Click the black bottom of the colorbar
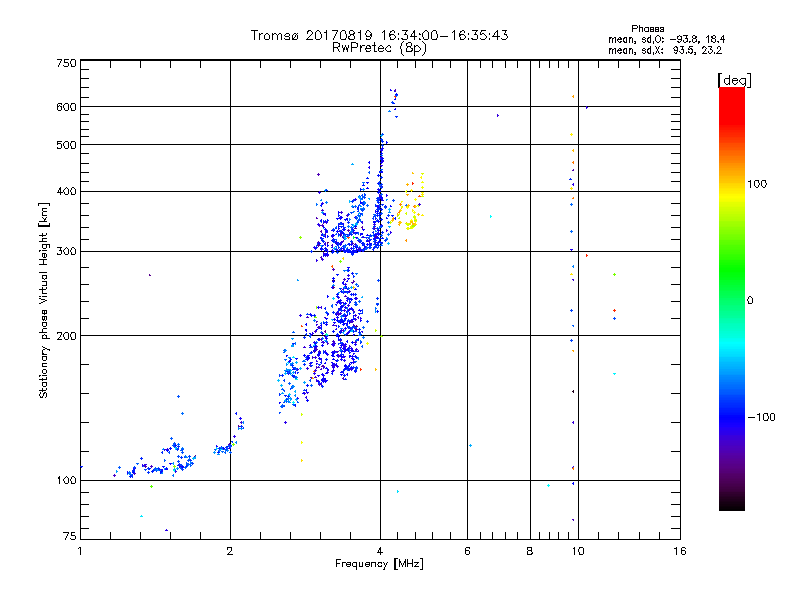The image size is (800, 600). [x=732, y=504]
